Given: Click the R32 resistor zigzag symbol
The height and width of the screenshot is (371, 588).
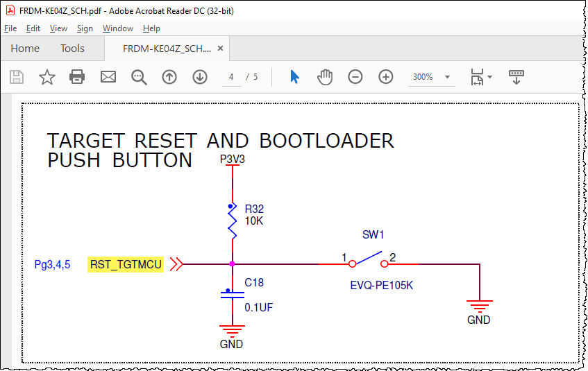Looking at the screenshot, I should [x=233, y=221].
